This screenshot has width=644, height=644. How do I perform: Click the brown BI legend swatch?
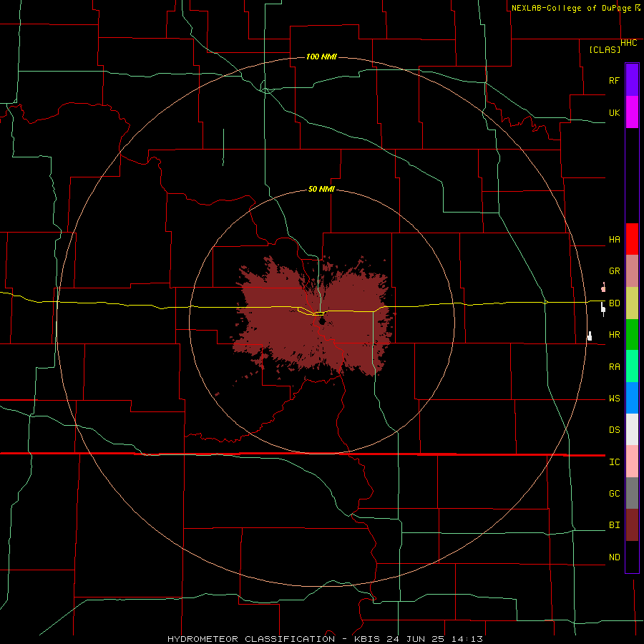click(x=632, y=525)
